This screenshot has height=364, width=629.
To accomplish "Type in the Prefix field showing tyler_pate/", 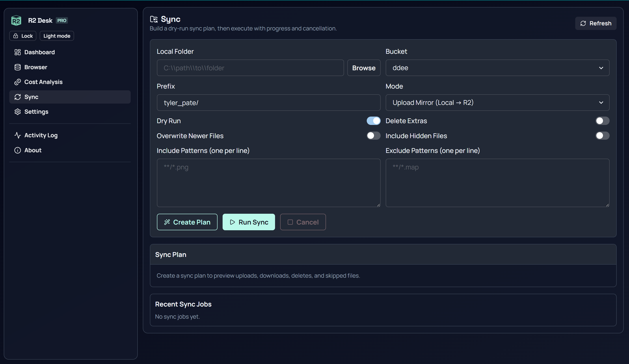I will 268,102.
